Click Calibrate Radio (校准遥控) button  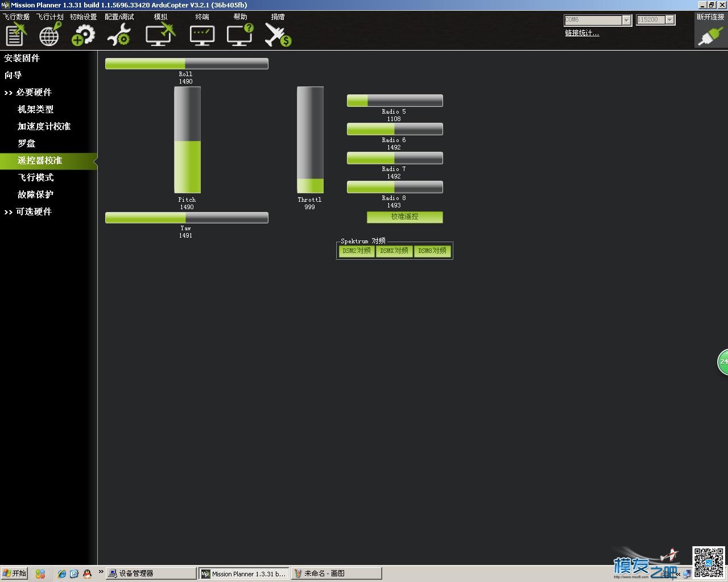click(x=405, y=217)
